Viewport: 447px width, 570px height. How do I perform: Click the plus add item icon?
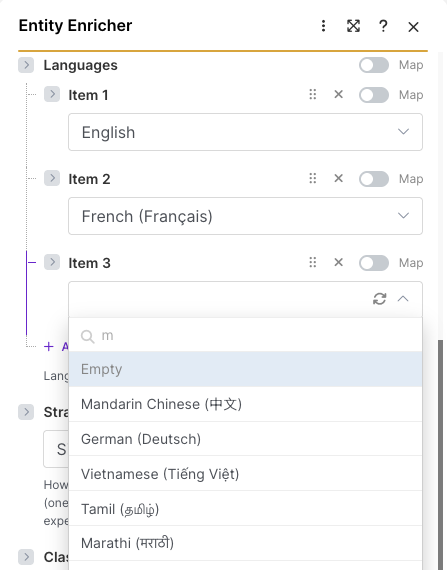tap(48, 346)
